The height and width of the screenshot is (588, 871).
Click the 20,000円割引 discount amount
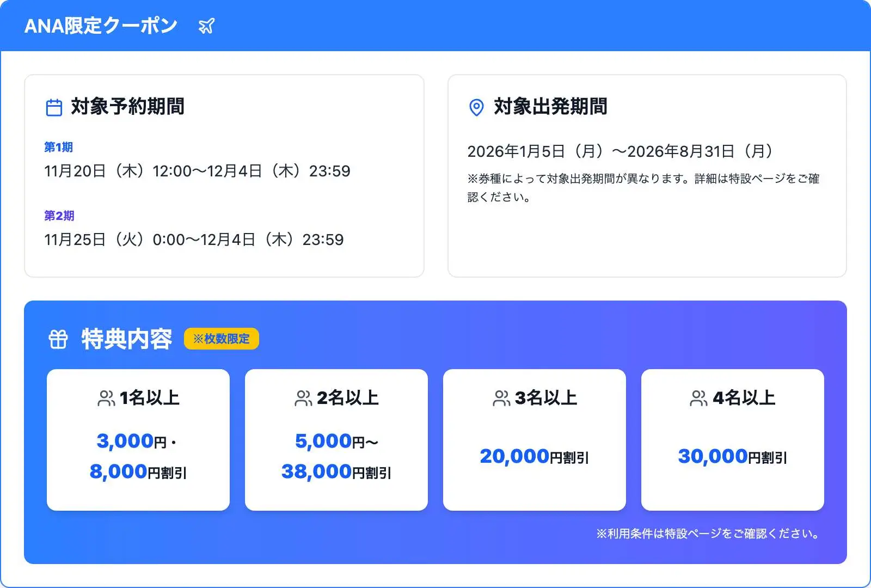535,456
